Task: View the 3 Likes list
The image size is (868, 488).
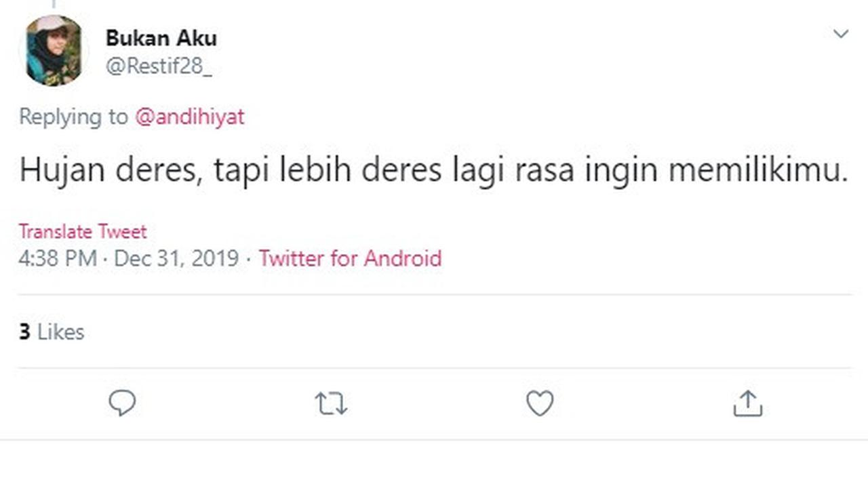Action: [x=52, y=332]
